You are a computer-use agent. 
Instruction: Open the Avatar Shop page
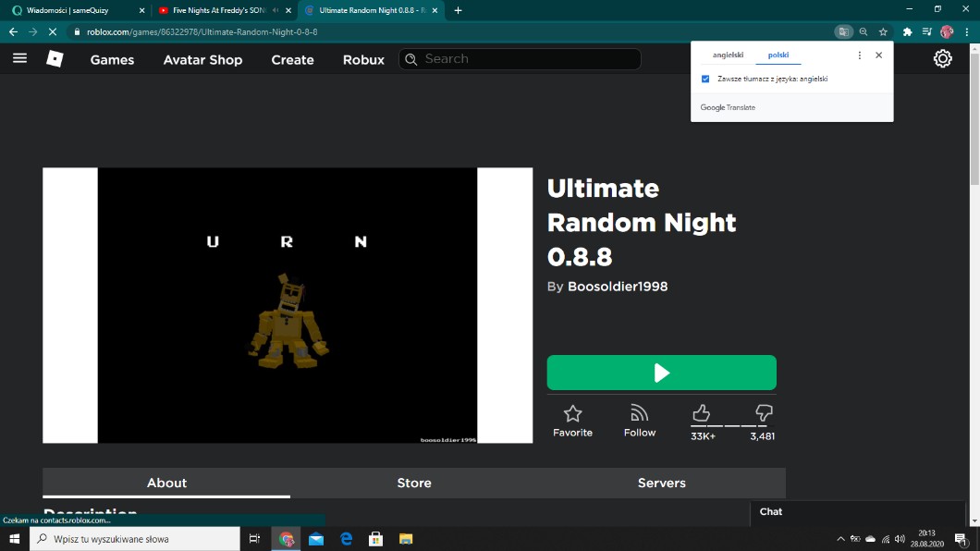pos(202,60)
